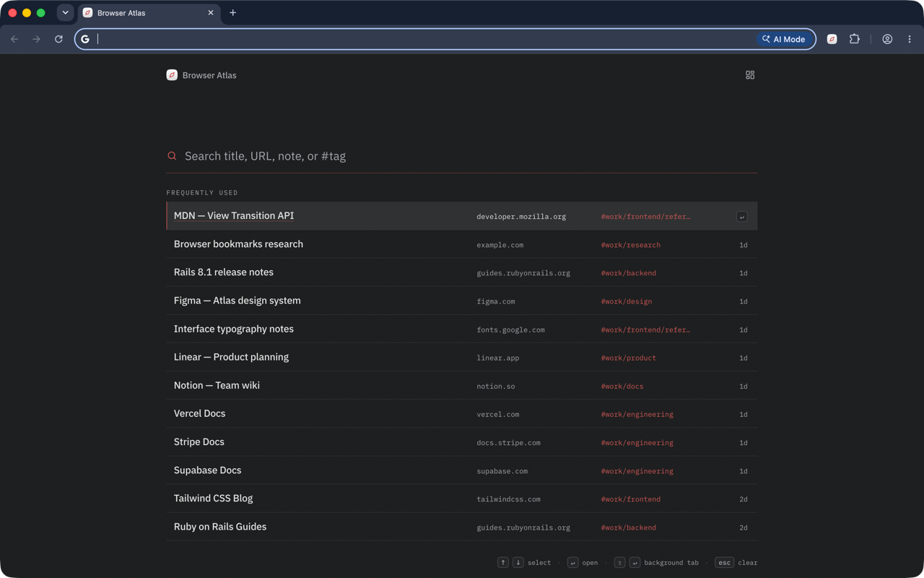Reload the page
924x578 pixels.
tap(58, 39)
